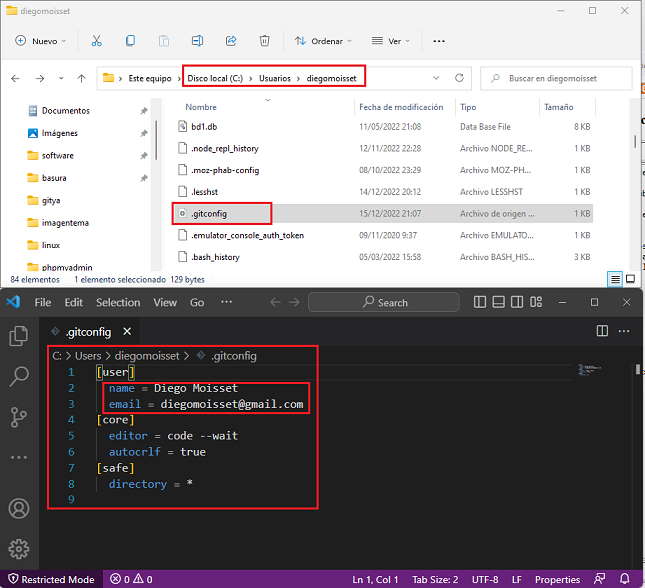
Task: Expand address bar history dropdown
Action: (436, 78)
